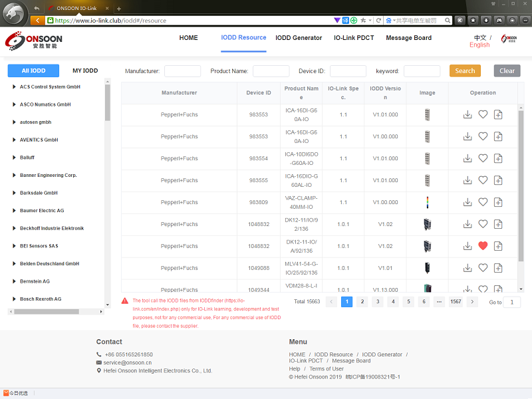The height and width of the screenshot is (399, 532).
Task: Click the add-file icon for DK12-11/IO/92/136
Action: click(498, 224)
